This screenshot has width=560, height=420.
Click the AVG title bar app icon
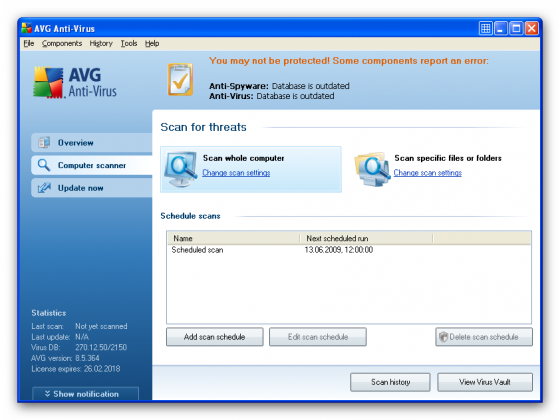(x=27, y=28)
